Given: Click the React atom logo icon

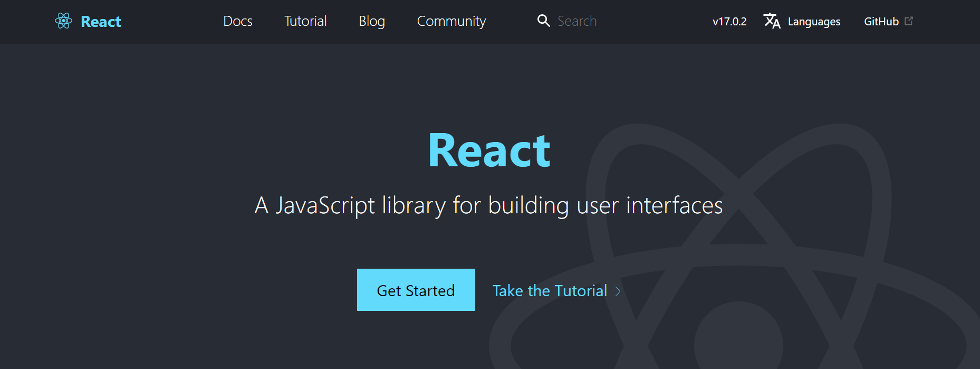Looking at the screenshot, I should tap(63, 21).
